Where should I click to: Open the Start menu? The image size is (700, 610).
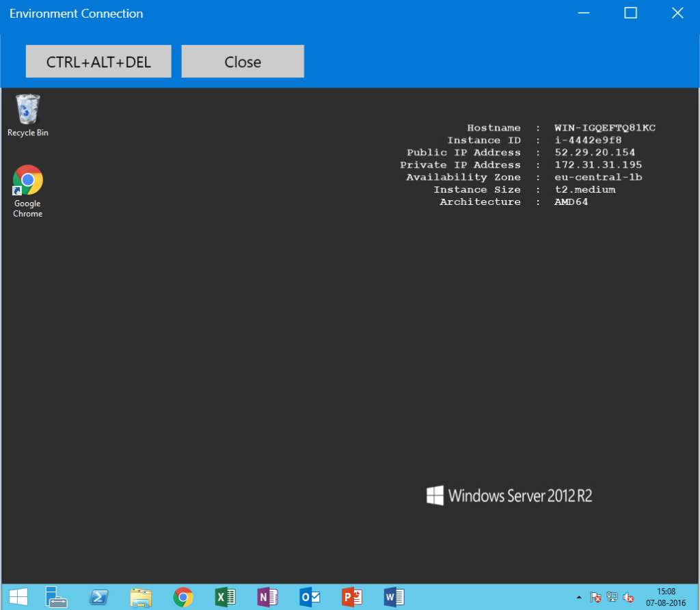pyautogui.click(x=18, y=597)
